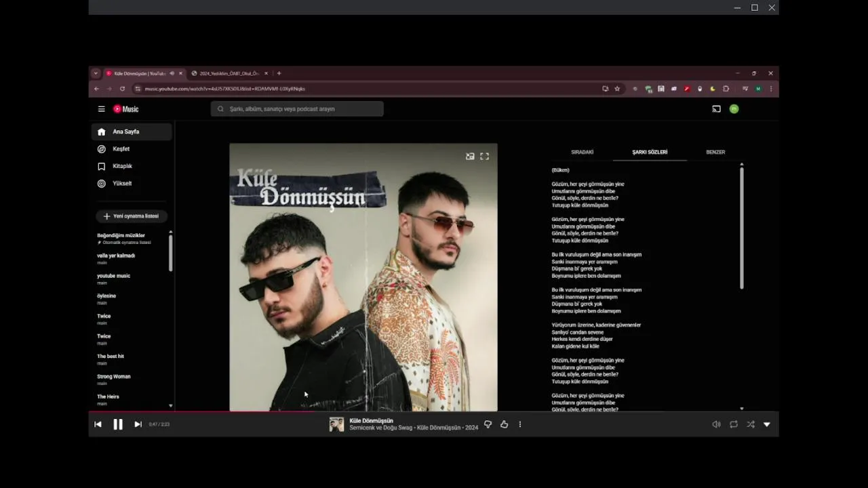Image resolution: width=868 pixels, height=488 pixels.
Task: Open the player three-dot options menu
Action: [x=520, y=424]
